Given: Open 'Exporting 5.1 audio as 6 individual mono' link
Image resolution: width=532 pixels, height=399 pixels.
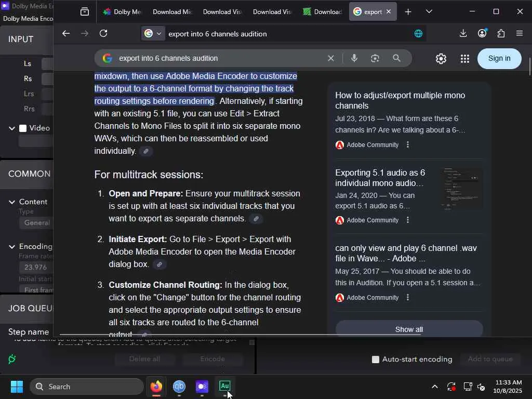Looking at the screenshot, I should point(380,178).
